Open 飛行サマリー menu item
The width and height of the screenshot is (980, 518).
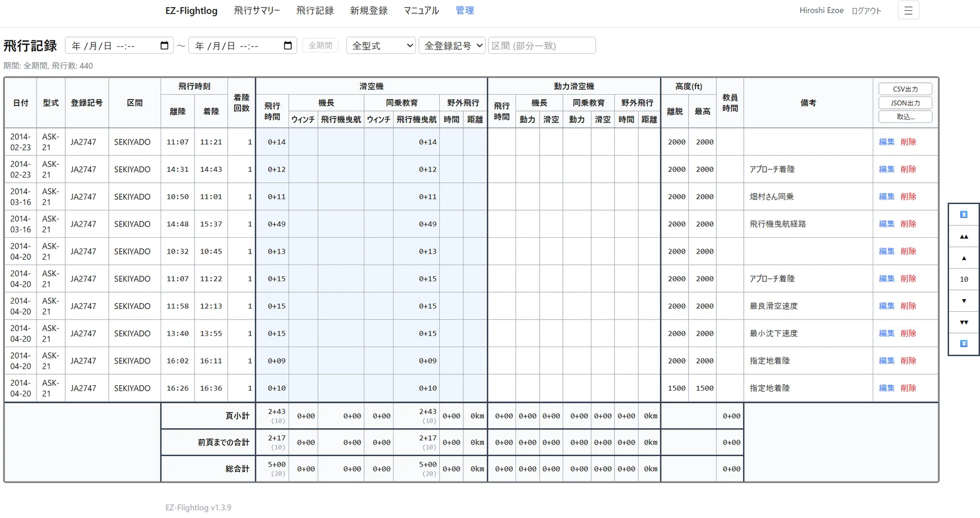[x=257, y=10]
